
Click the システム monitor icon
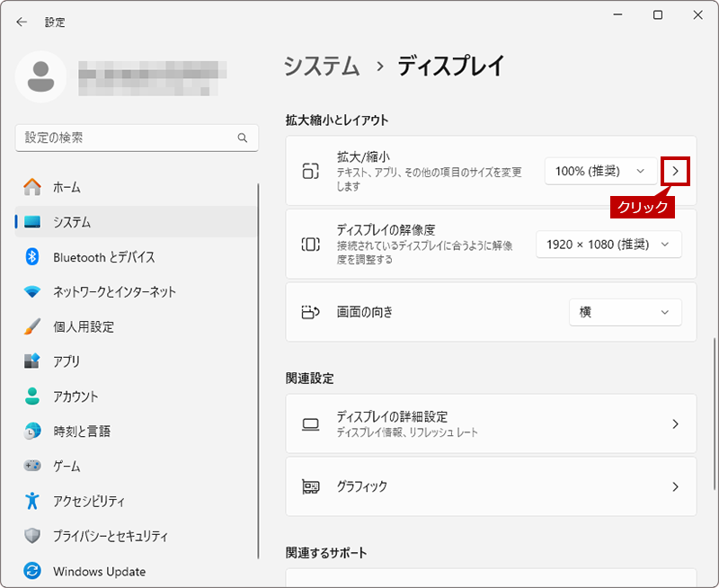tap(32, 221)
